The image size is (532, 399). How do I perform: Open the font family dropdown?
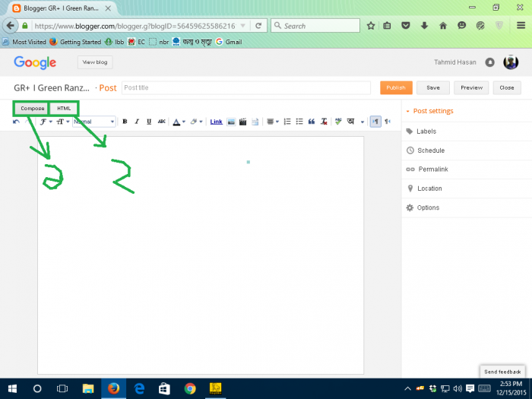(x=46, y=122)
